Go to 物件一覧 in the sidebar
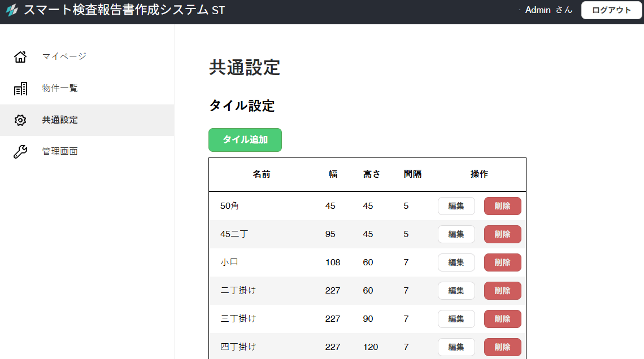The height and width of the screenshot is (359, 644). 60,89
